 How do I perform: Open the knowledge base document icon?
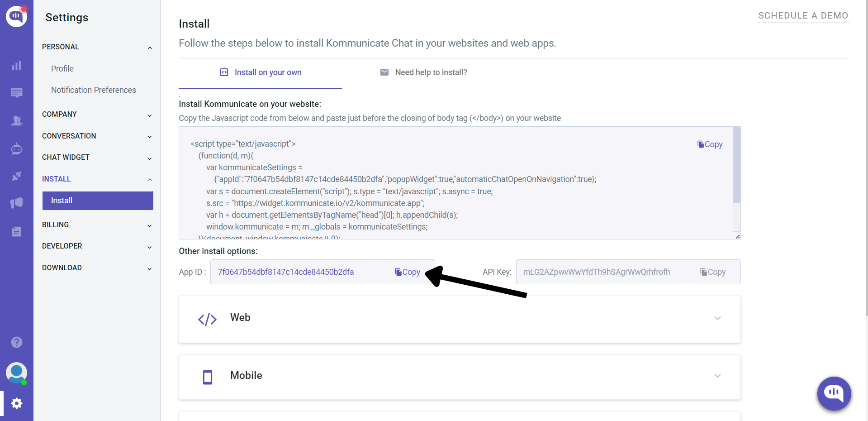pos(17,232)
